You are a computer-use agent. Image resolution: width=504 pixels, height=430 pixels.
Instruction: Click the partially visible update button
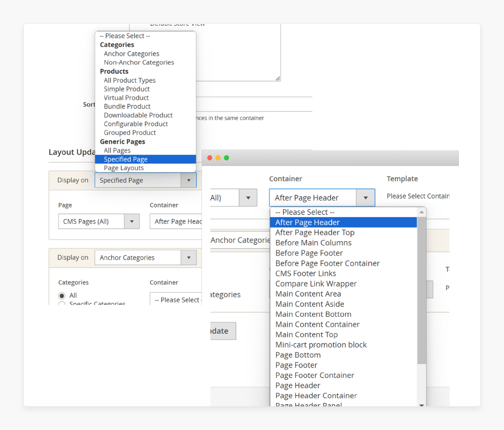[x=223, y=331]
